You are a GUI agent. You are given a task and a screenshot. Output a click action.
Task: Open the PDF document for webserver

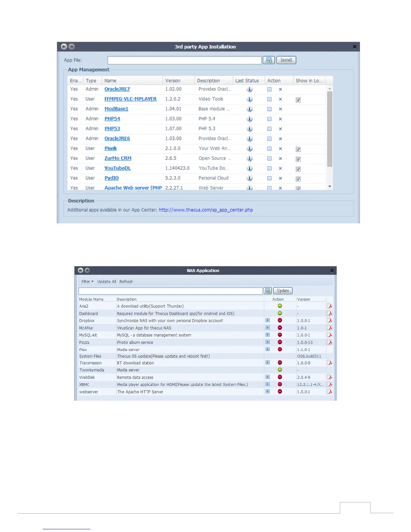[x=329, y=392]
